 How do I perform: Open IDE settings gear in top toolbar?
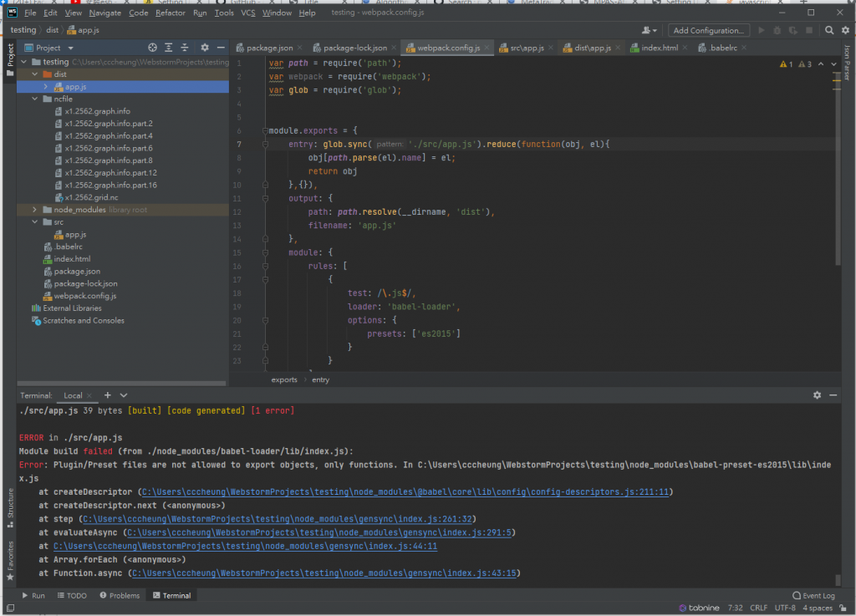point(845,30)
